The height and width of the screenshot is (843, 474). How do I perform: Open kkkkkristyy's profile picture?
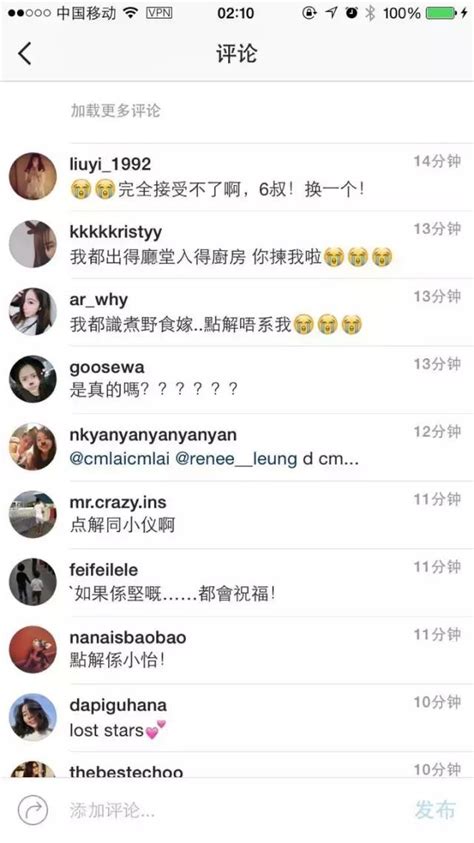[33, 244]
